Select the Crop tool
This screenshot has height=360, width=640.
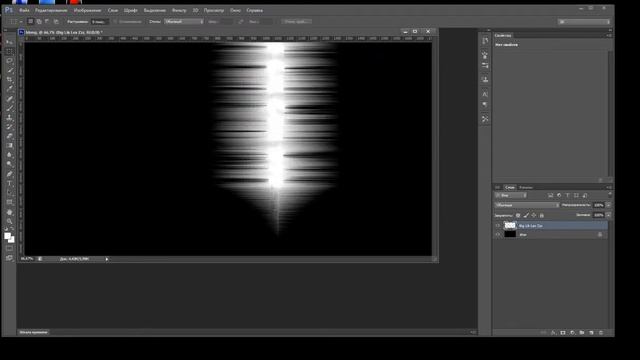click(x=9, y=80)
